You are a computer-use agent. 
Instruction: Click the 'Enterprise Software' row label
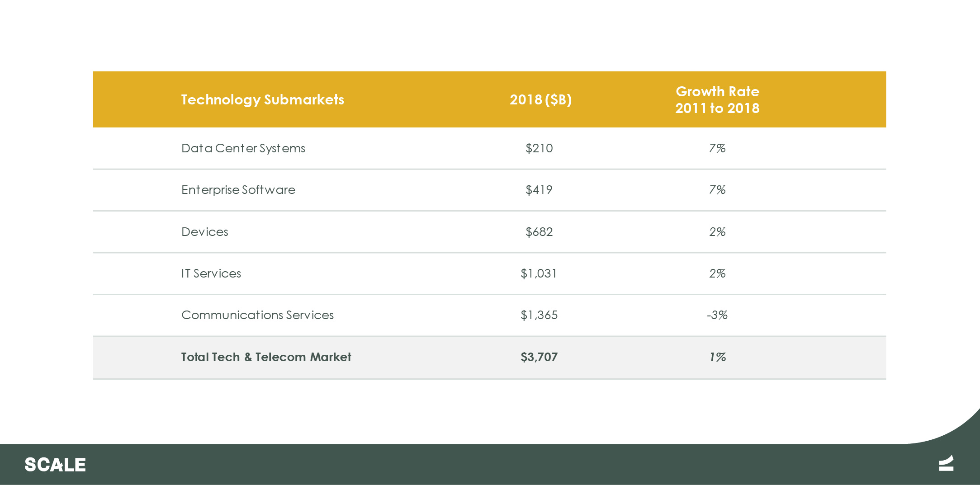(238, 190)
